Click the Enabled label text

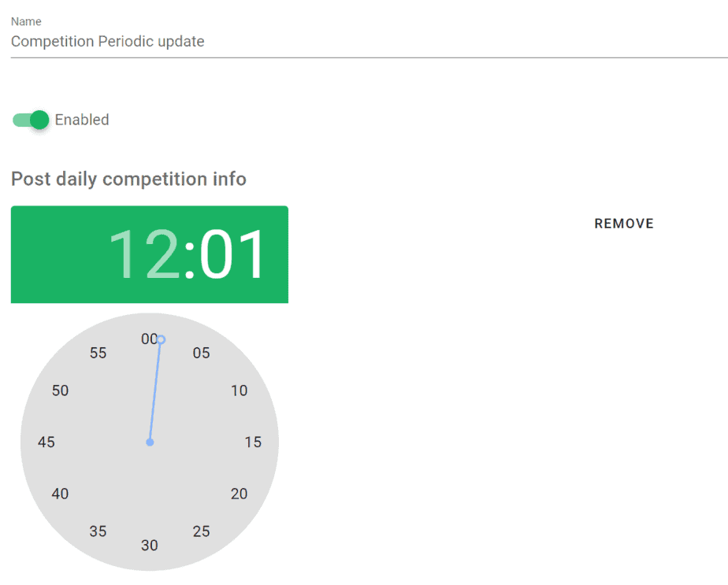pyautogui.click(x=82, y=120)
